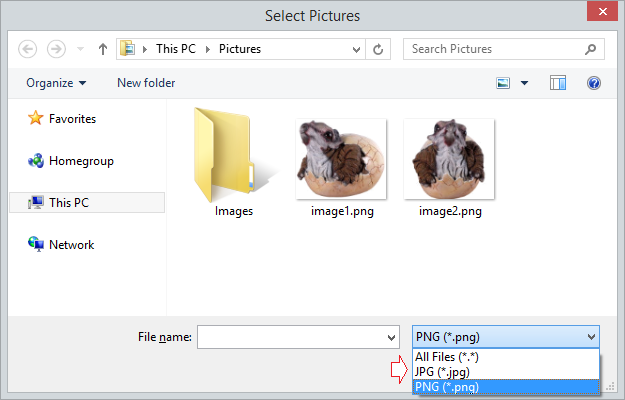The image size is (625, 400).
Task: Expand the File name dropdown list
Action: (391, 337)
